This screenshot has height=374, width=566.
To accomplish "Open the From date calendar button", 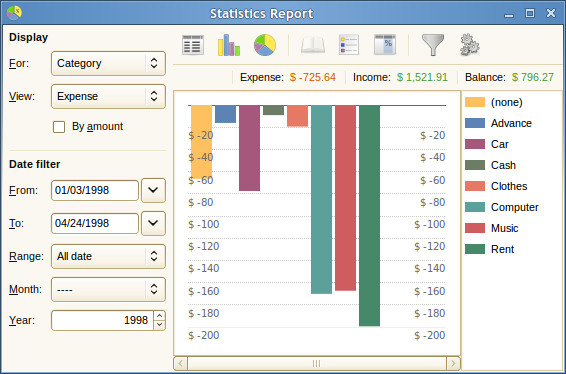I will point(153,190).
